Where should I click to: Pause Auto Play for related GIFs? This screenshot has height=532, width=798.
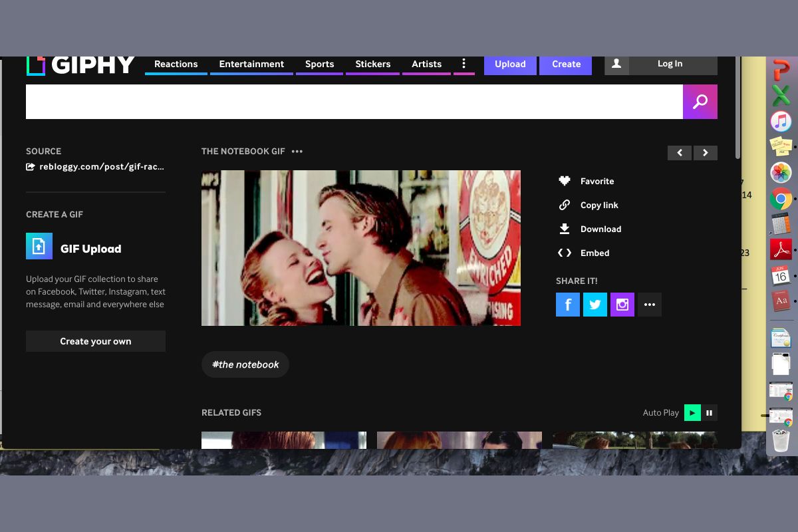pyautogui.click(x=709, y=412)
